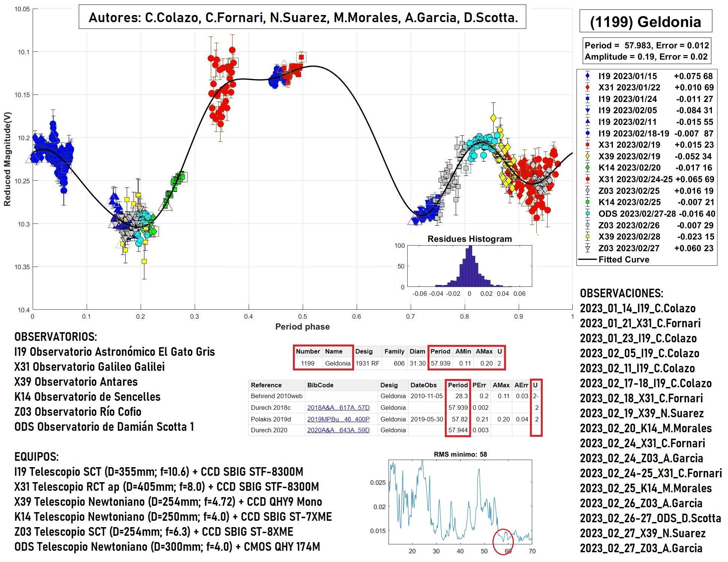The width and height of the screenshot is (728, 562).
Task: Click the yellow square marker for X39 2023/02/28
Action: [x=588, y=237]
